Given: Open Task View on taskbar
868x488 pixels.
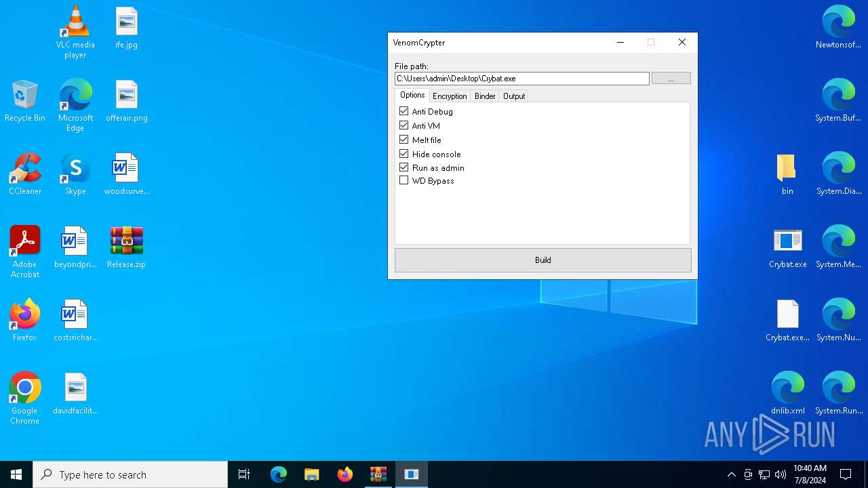Looking at the screenshot, I should (244, 474).
